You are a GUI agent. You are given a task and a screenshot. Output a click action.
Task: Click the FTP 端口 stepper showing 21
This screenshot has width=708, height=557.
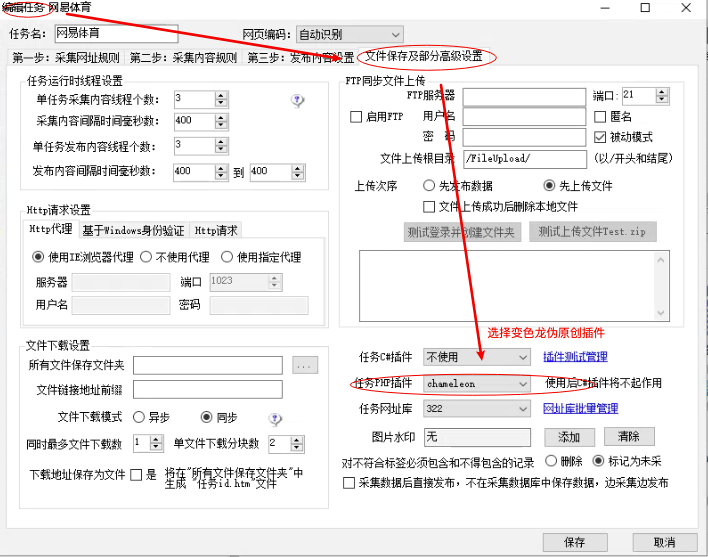pyautogui.click(x=661, y=96)
